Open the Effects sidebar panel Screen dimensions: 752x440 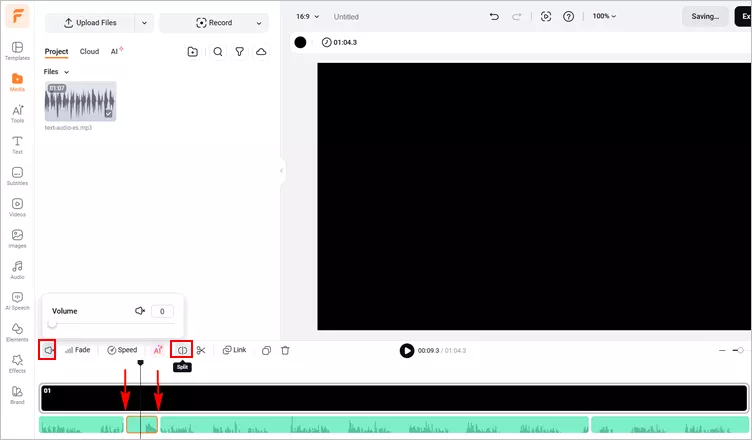17,364
